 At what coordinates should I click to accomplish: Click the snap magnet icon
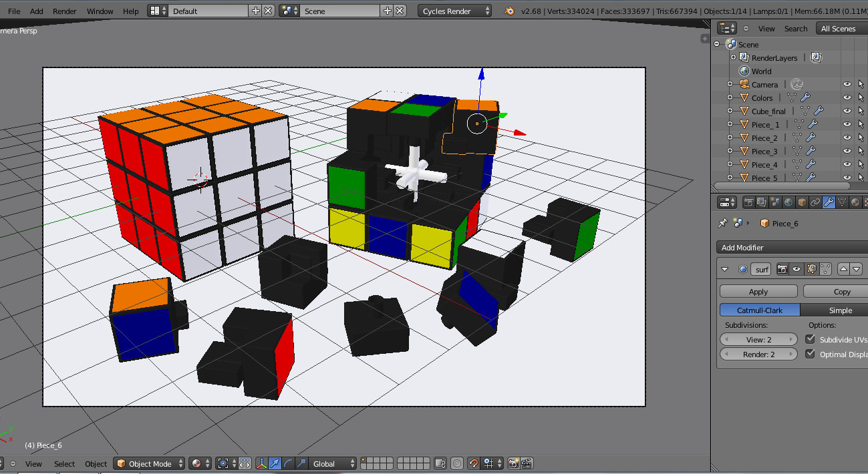coord(474,463)
